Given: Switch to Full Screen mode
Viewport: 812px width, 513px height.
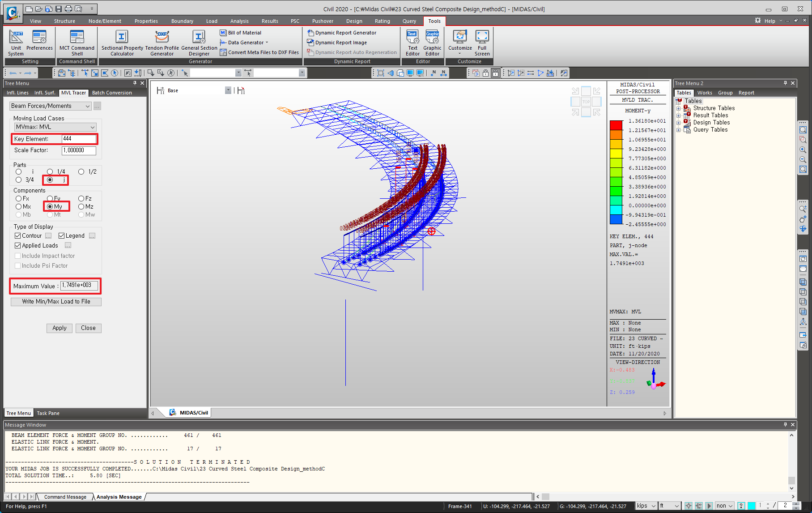Looking at the screenshot, I should click(x=482, y=43).
